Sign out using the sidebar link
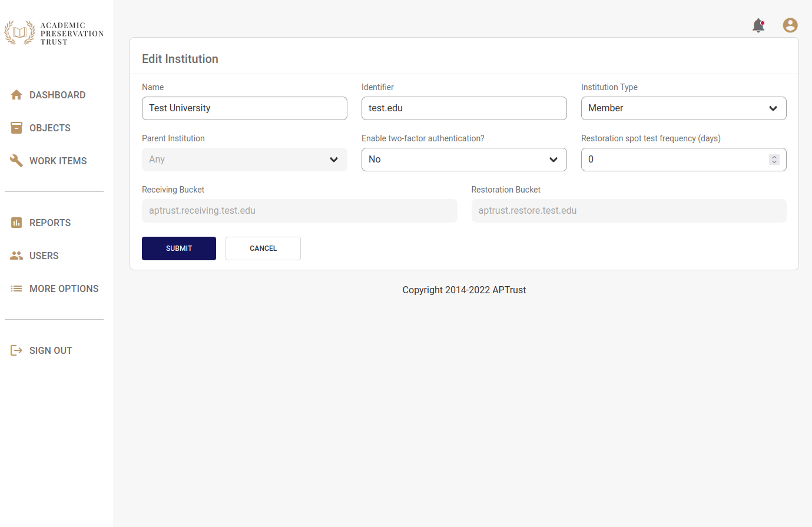Screen dimensions: 812x527 (x=51, y=350)
